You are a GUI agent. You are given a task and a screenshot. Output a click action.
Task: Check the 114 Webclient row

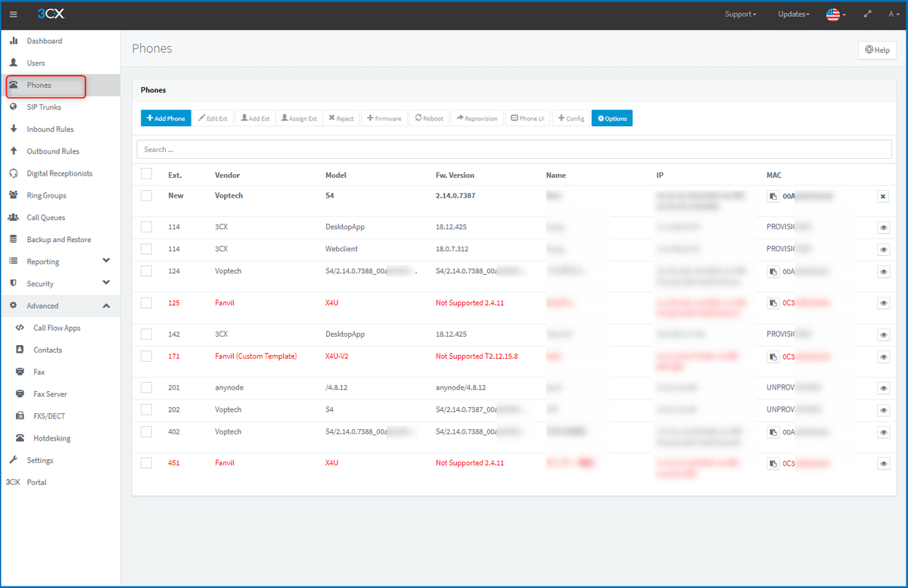pos(146,248)
